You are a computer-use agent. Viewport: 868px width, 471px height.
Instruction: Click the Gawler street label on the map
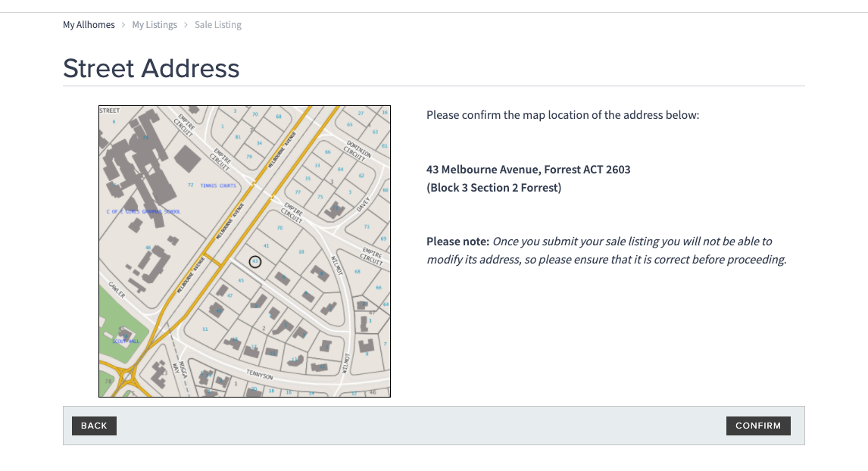point(117,289)
